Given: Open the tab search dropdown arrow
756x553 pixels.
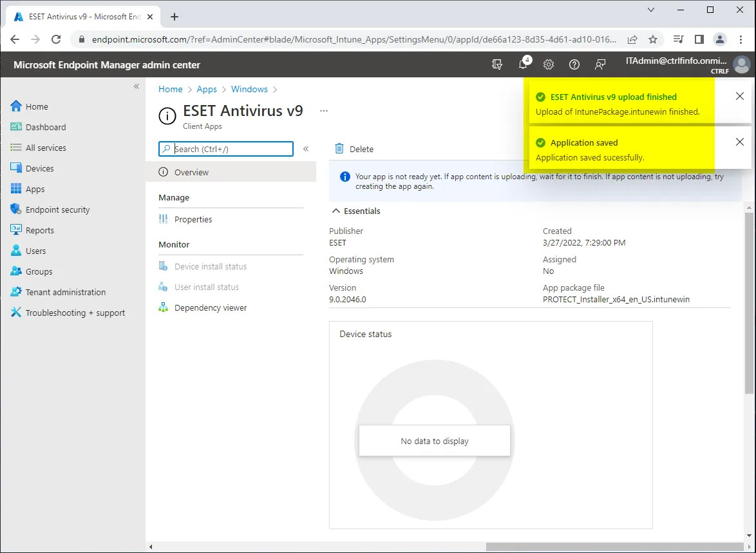Looking at the screenshot, I should coord(651,10).
